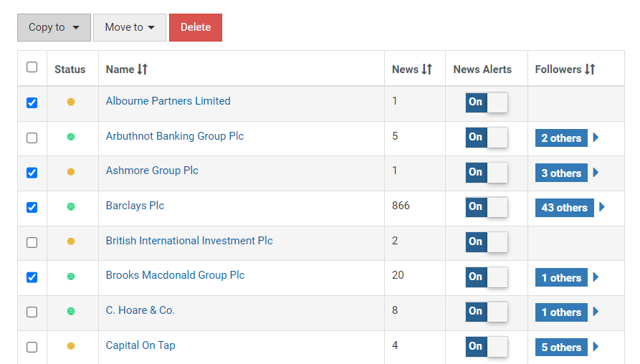This screenshot has height=364, width=640.
Task: Click the 3 others followers badge
Action: 561,173
